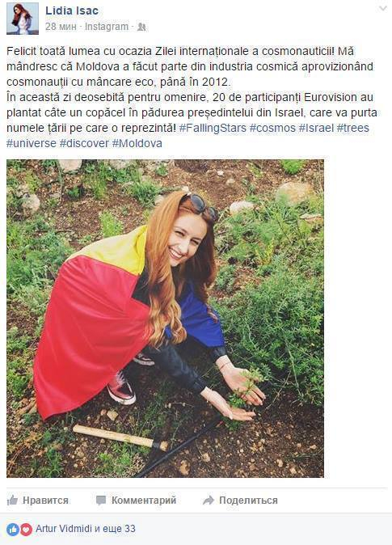The height and width of the screenshot is (545, 392).
Task: Open the tree planting photo
Action: click(x=165, y=319)
